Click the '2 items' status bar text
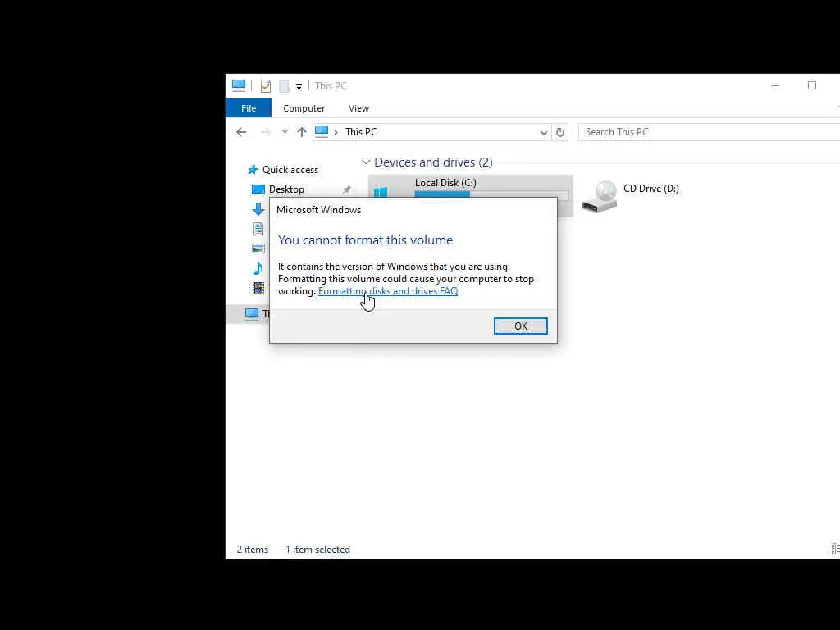This screenshot has width=840, height=630. [x=253, y=549]
